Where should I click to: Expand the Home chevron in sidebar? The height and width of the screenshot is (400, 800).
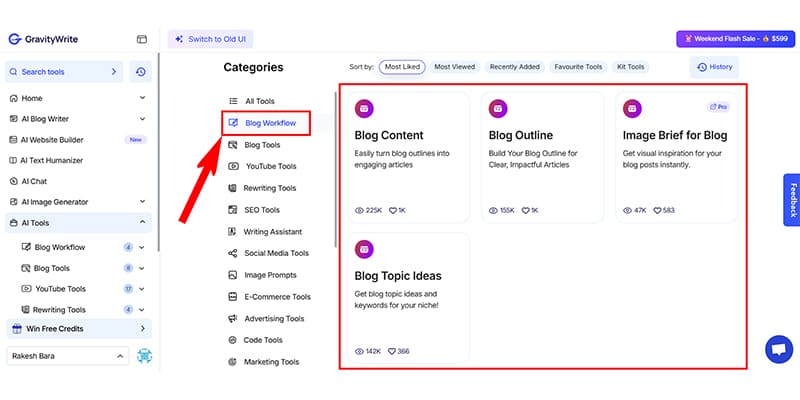coord(142,97)
